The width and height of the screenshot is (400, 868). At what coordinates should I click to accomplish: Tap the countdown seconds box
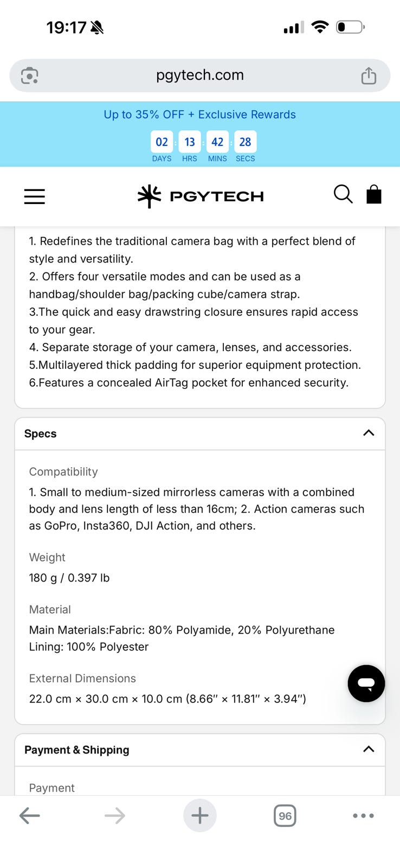[x=246, y=142]
